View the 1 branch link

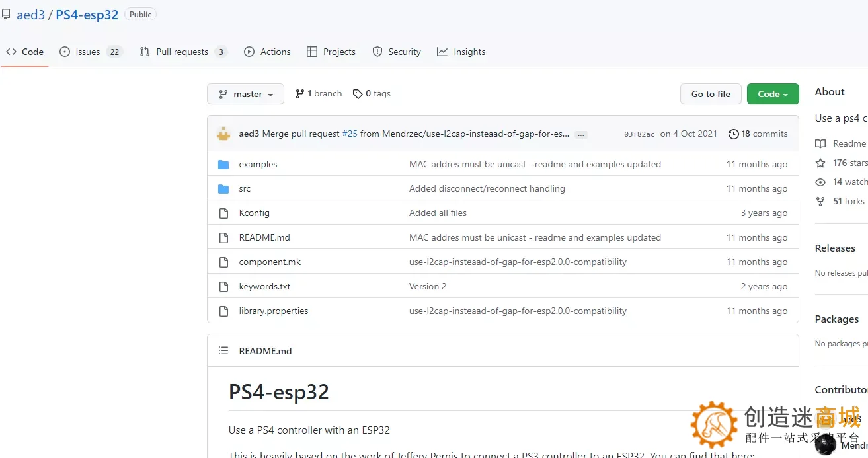[x=319, y=94]
